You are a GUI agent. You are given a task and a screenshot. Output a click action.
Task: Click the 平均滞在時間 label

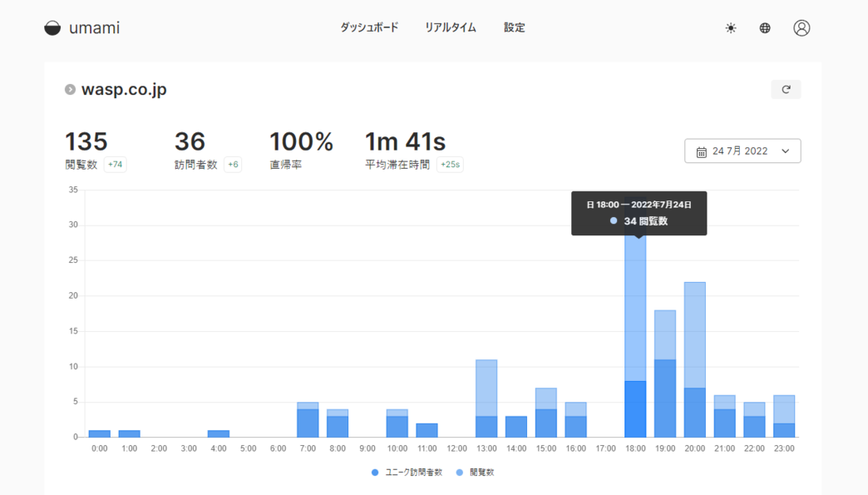click(397, 165)
